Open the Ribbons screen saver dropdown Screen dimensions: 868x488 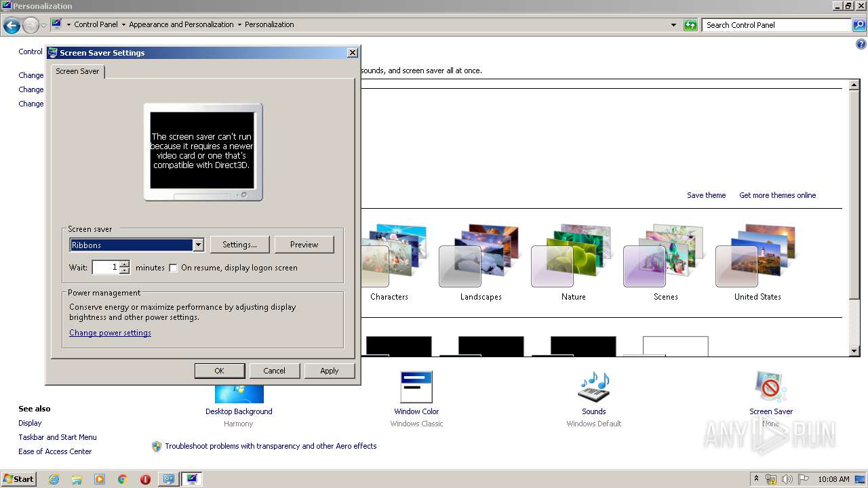click(x=198, y=245)
